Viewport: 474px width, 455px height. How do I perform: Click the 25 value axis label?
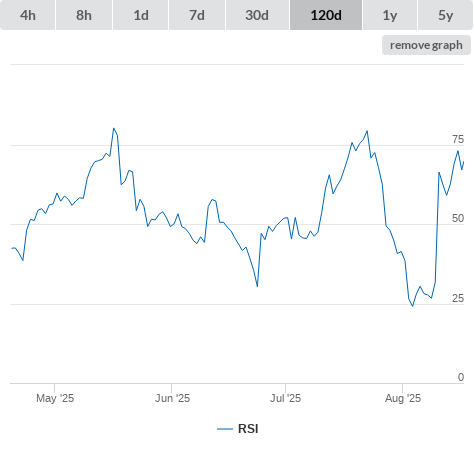[458, 298]
